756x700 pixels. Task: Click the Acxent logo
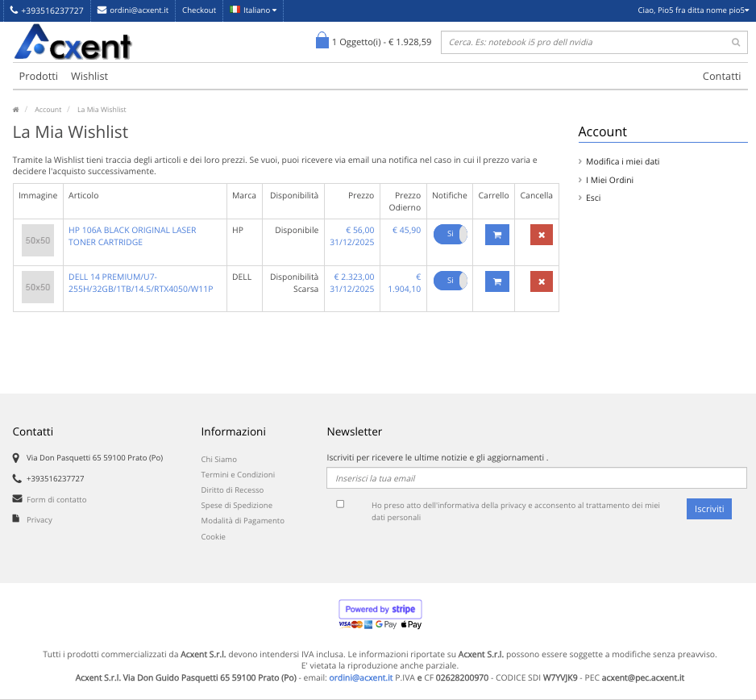click(x=73, y=42)
